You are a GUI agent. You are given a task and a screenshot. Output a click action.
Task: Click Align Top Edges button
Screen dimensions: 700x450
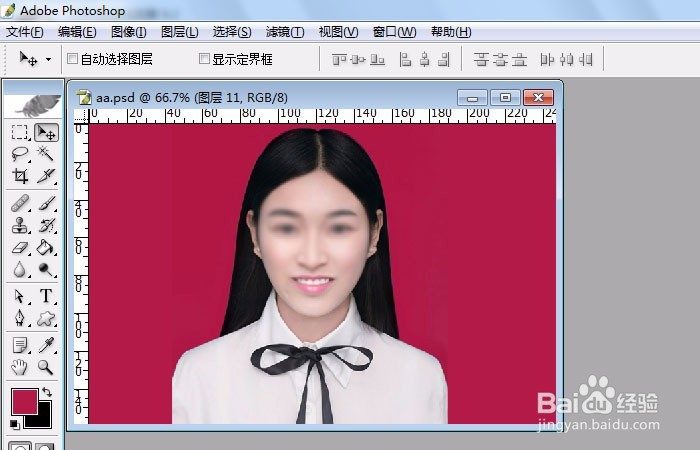click(339, 59)
